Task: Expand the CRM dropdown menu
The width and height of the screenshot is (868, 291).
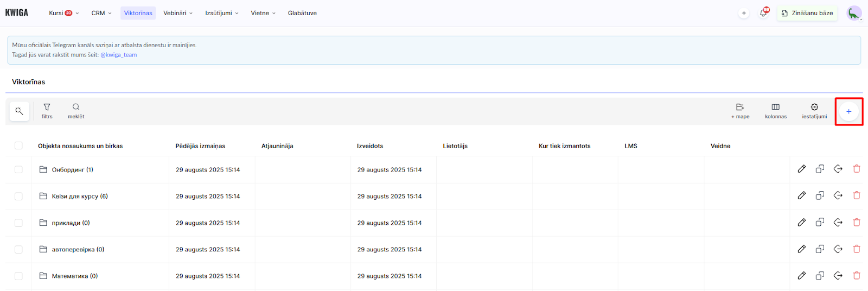Action: [101, 13]
